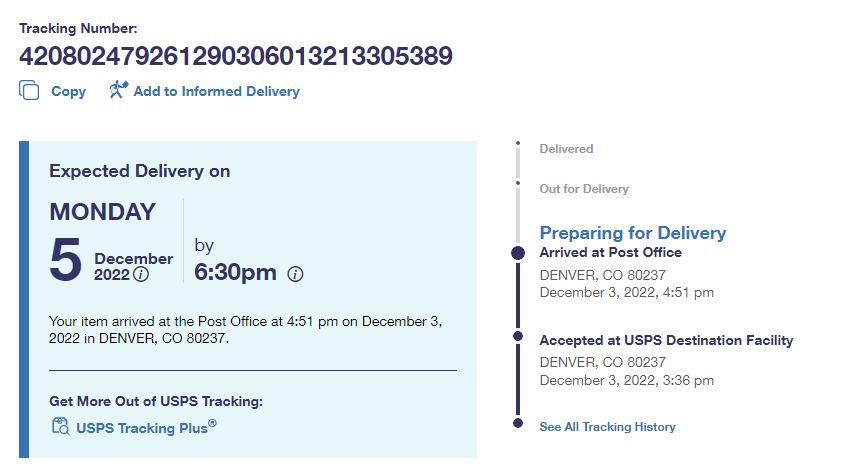Click the USPS Tracking Plus package icon
The width and height of the screenshot is (841, 467).
60,428
